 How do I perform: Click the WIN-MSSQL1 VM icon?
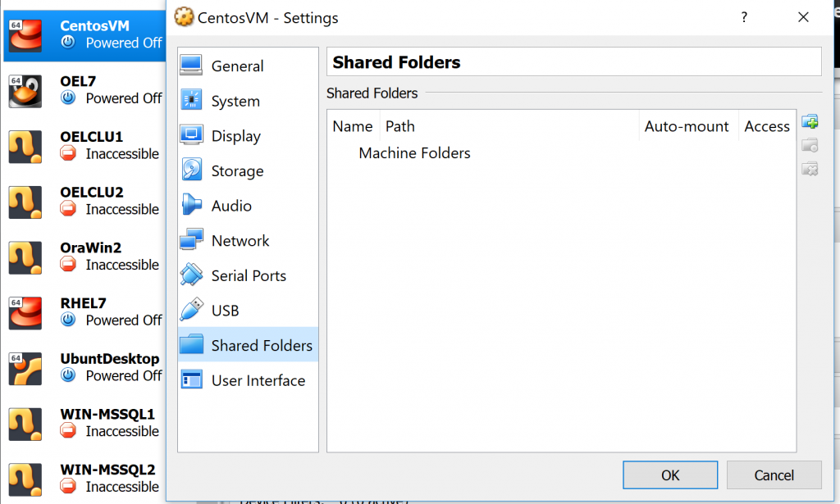(25, 425)
